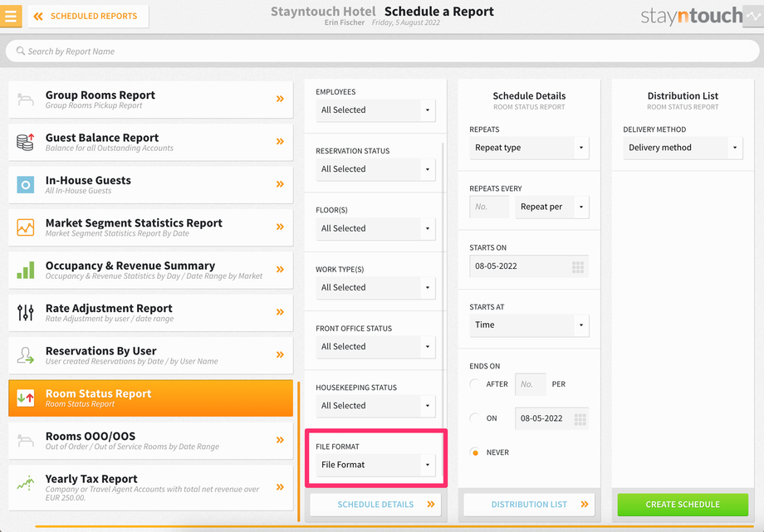764x532 pixels.
Task: Click chevron arrow on Guest Balance Report
Action: pyautogui.click(x=280, y=141)
